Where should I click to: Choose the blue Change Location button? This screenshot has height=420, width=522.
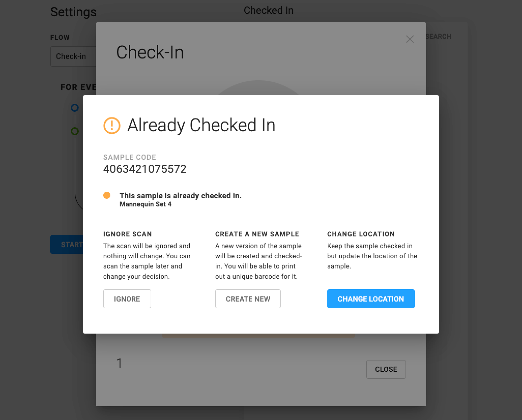371,299
